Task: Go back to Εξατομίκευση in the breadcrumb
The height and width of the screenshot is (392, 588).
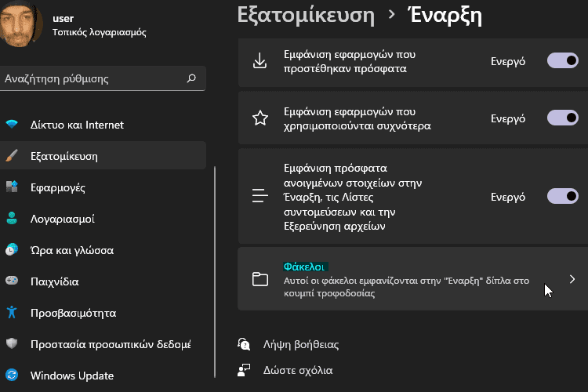Action: pyautogui.click(x=306, y=16)
